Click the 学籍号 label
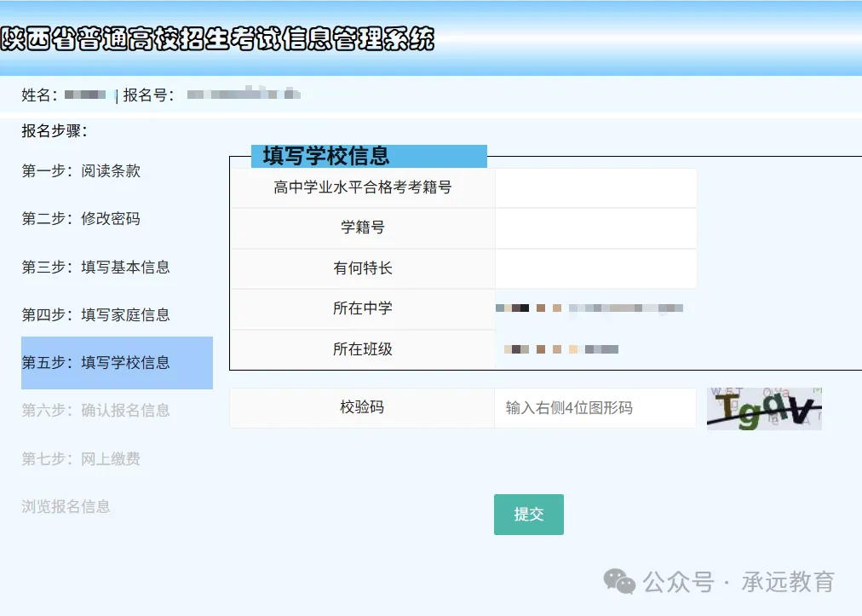The height and width of the screenshot is (616, 862). click(x=362, y=227)
